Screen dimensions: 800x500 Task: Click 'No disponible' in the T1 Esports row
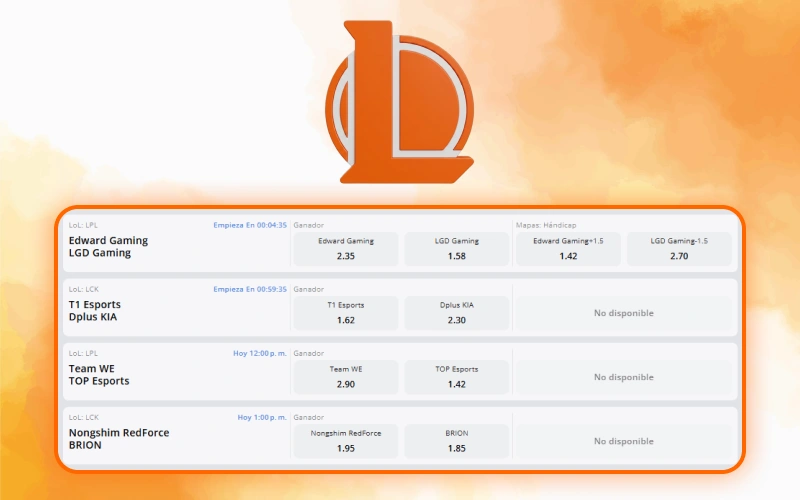(623, 313)
